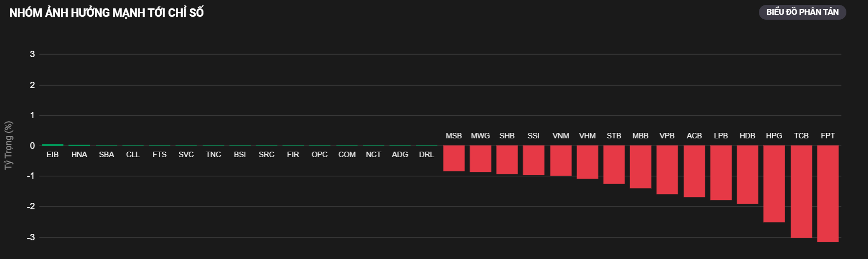Choose the TNC ticker label

click(x=213, y=155)
